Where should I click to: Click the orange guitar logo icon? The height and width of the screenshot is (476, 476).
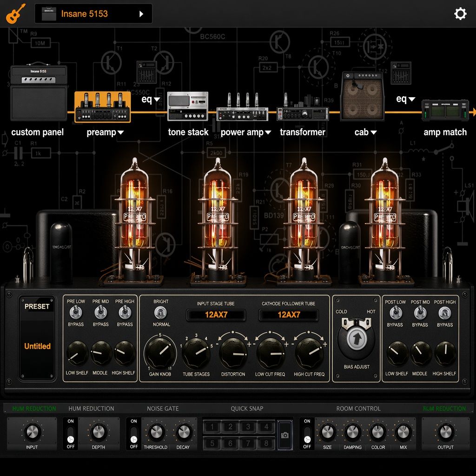(15, 13)
